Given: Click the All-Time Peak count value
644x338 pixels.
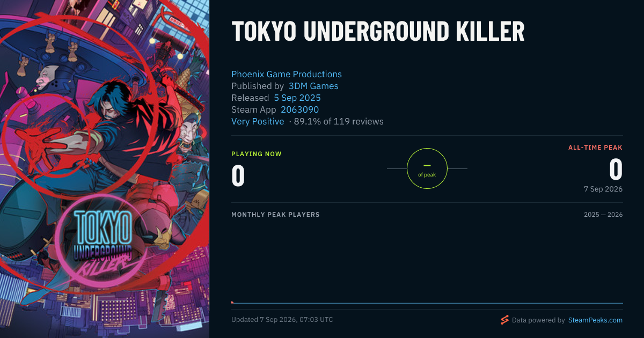Looking at the screenshot, I should click(616, 170).
